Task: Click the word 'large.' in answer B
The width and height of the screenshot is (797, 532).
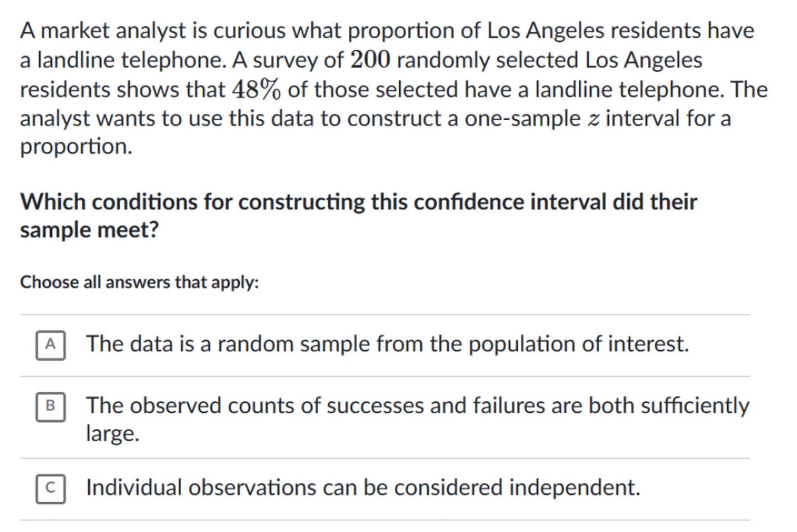Action: coord(112,434)
